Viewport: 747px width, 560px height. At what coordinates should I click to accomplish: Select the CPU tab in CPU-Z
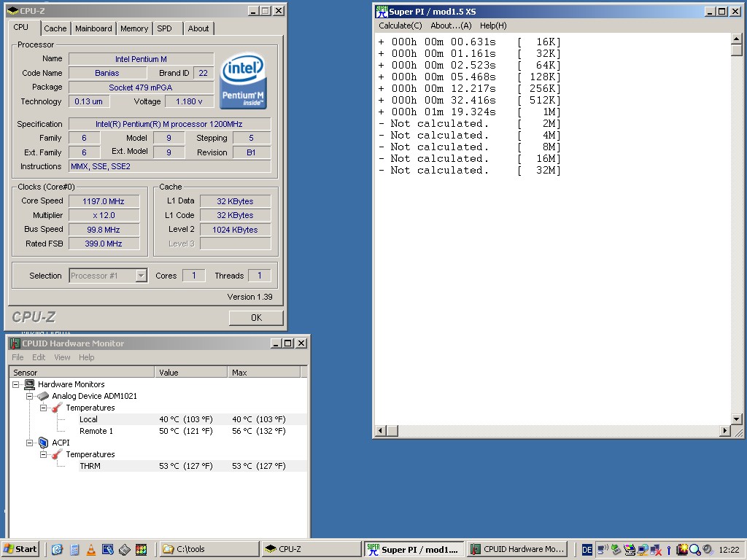[x=21, y=27]
